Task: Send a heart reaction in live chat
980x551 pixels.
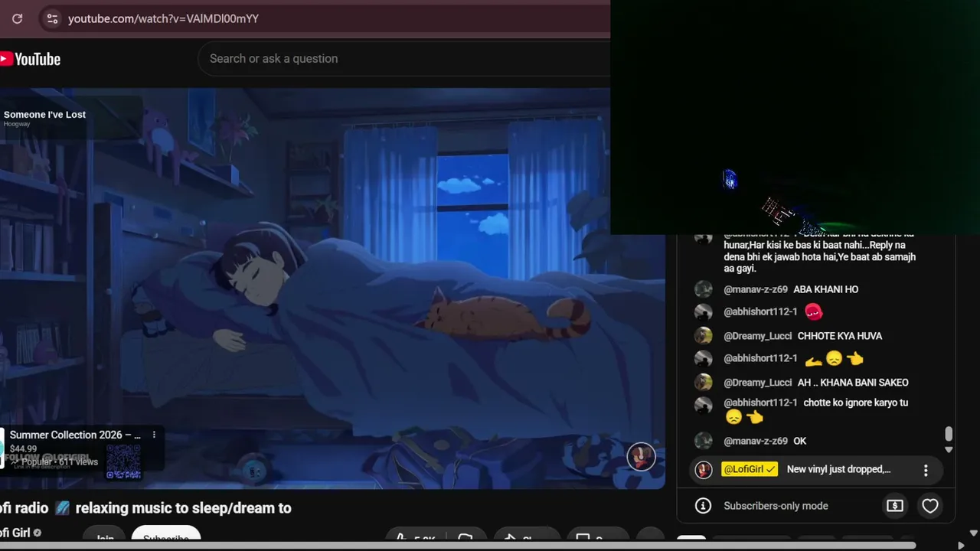Action: point(930,506)
